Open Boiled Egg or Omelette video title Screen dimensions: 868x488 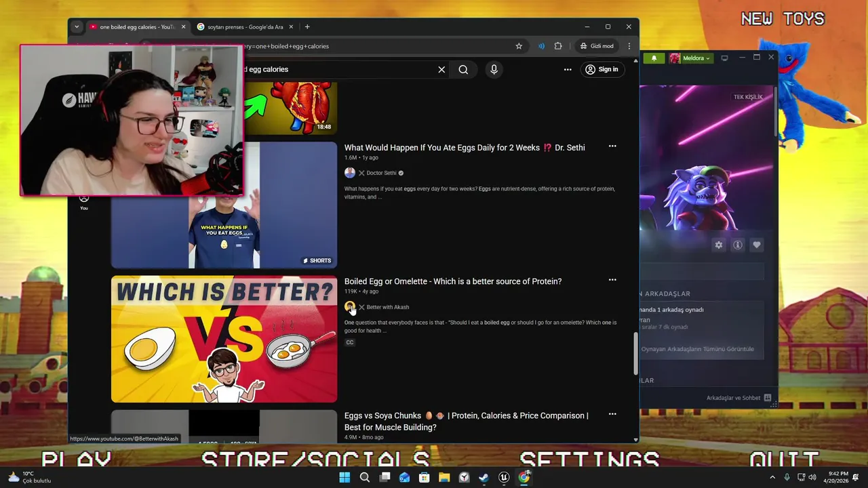click(x=453, y=281)
